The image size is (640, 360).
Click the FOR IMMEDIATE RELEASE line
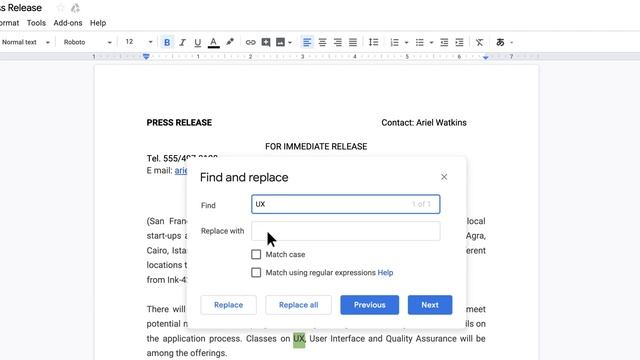click(x=316, y=147)
